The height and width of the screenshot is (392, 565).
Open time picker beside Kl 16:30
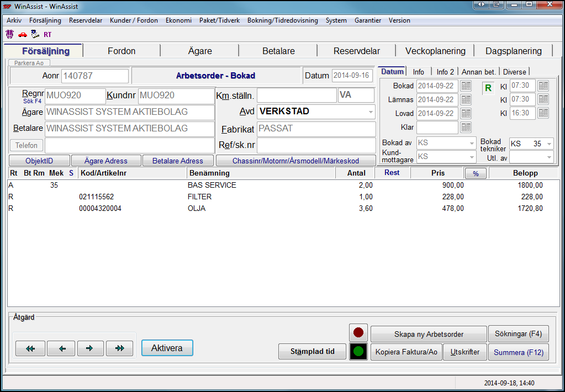[x=543, y=113]
